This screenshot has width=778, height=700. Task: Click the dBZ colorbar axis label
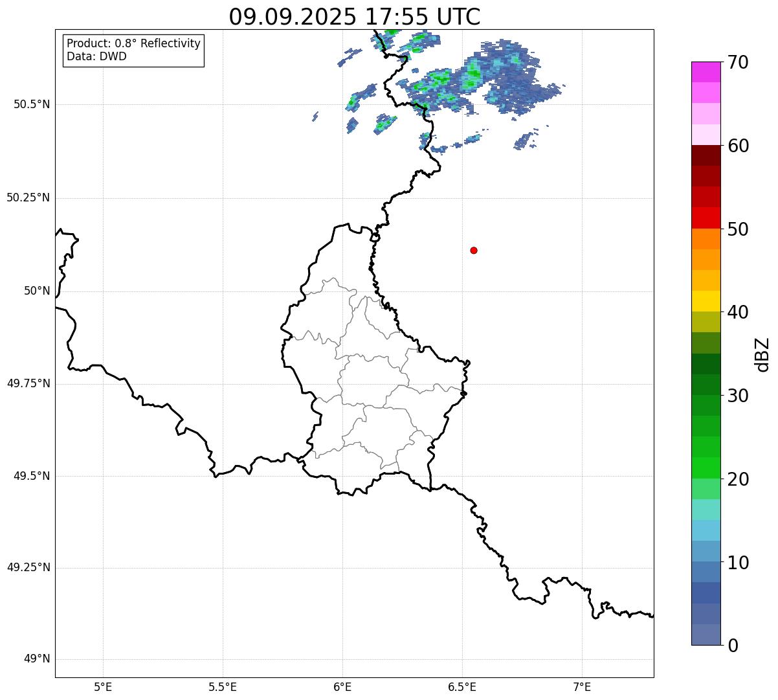click(762, 354)
